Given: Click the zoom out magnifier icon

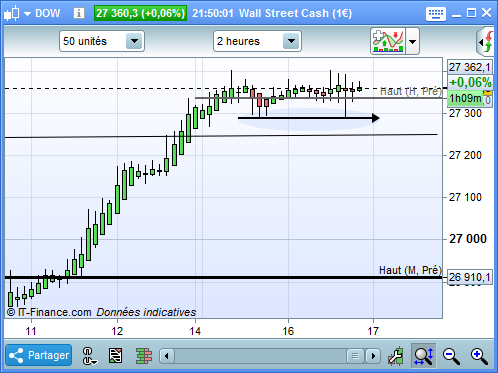Looking at the screenshot, I should [x=451, y=356].
